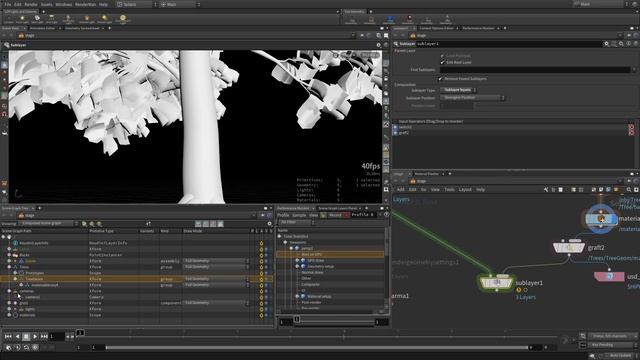Click the Dome Light shelf tool
The image size is (640, 360).
pyautogui.click(x=122, y=19)
